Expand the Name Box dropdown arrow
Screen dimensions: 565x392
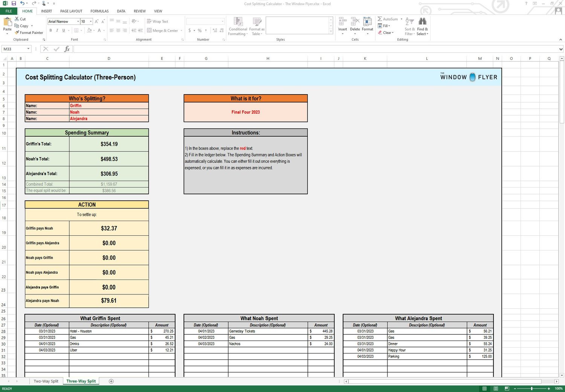click(x=28, y=49)
